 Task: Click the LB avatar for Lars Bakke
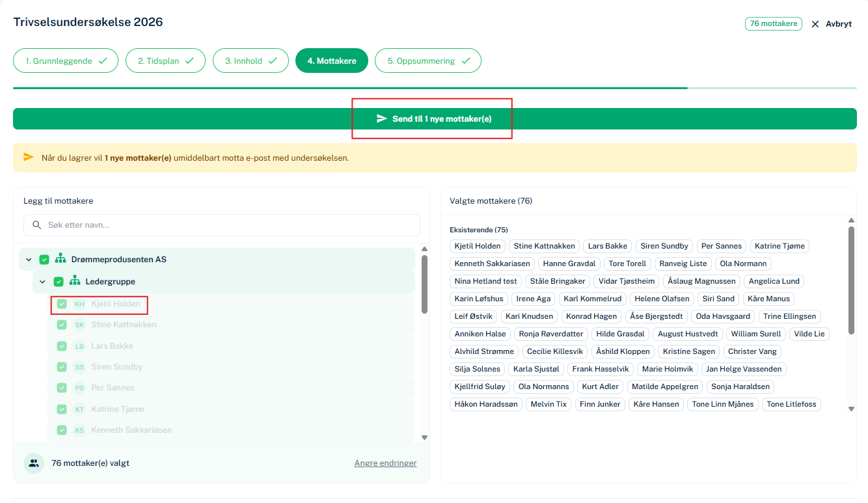pos(79,346)
